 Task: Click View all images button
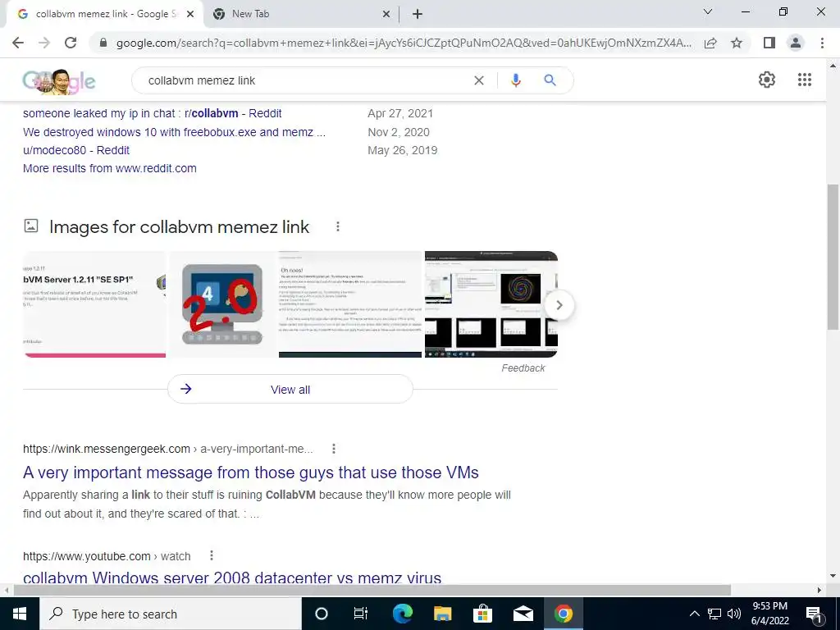click(x=290, y=390)
